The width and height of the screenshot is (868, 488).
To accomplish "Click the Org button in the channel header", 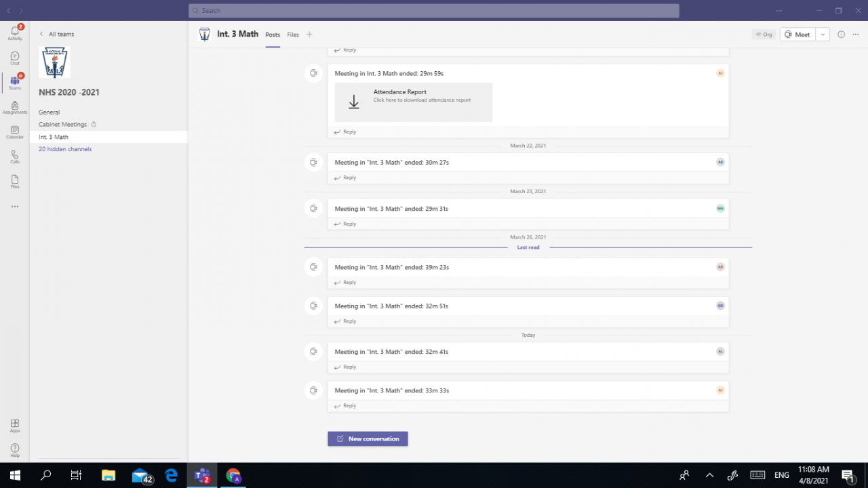I will [x=764, y=35].
